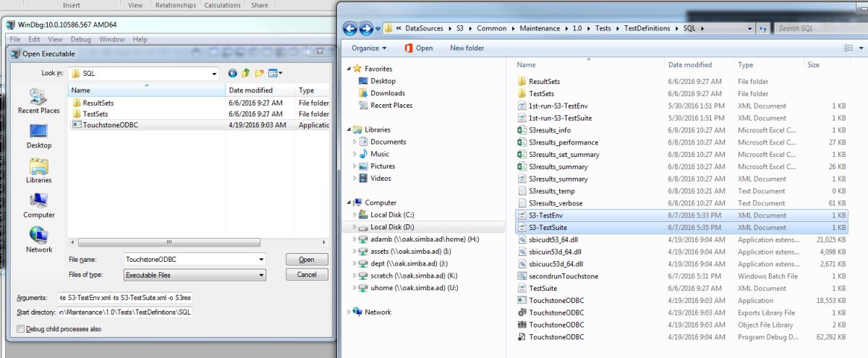
Task: Create new folder in Open Executable dialog
Action: point(260,73)
